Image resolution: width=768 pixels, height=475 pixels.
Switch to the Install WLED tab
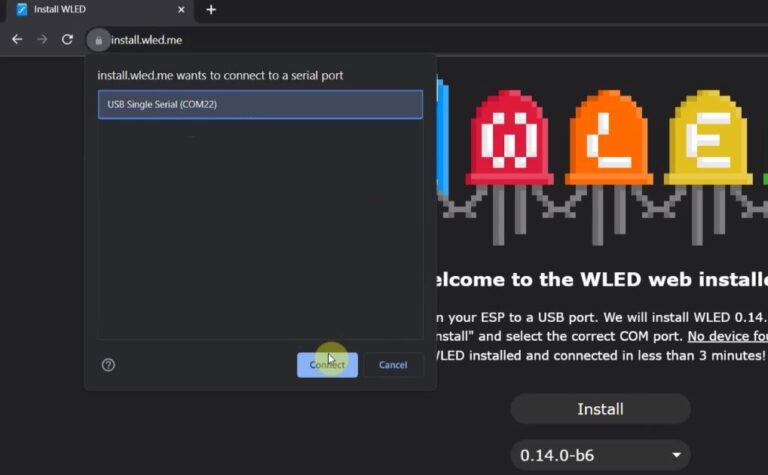tap(90, 10)
